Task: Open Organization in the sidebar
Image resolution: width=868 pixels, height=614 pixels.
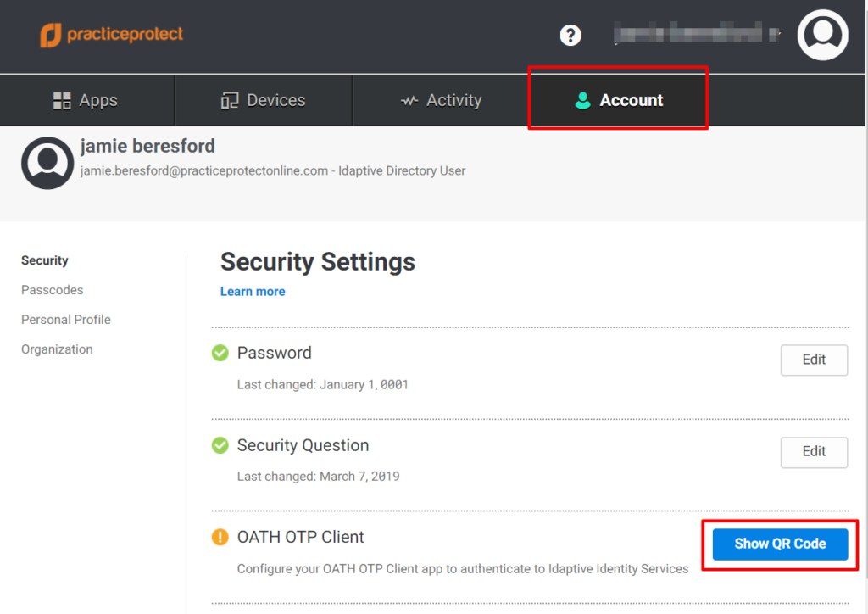Action: [57, 349]
